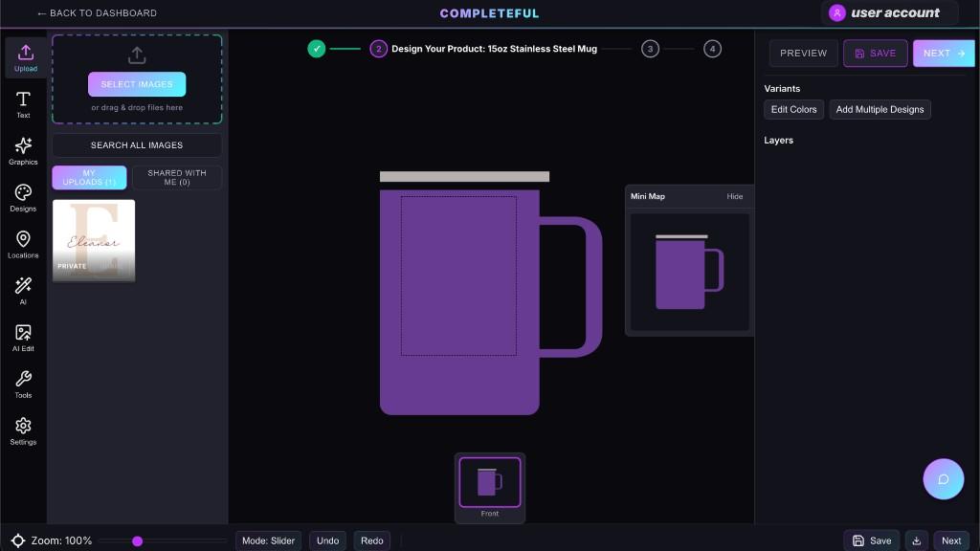Switch to My Uploads tab

pyautogui.click(x=89, y=177)
